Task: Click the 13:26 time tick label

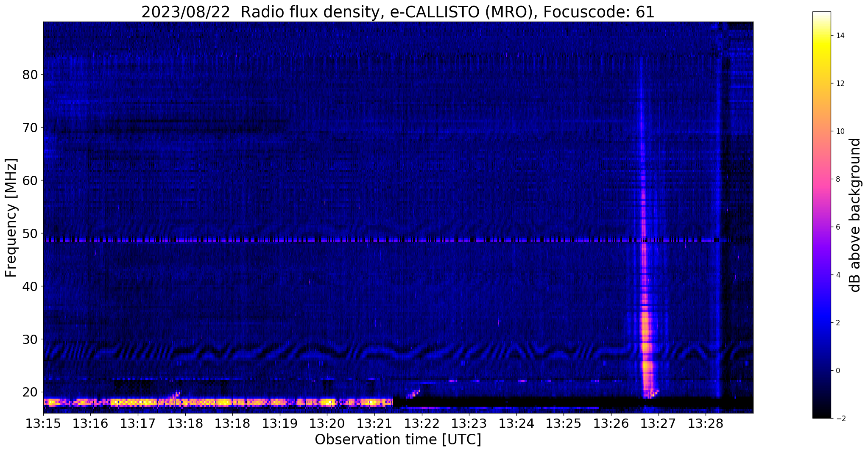Action: coord(611,424)
